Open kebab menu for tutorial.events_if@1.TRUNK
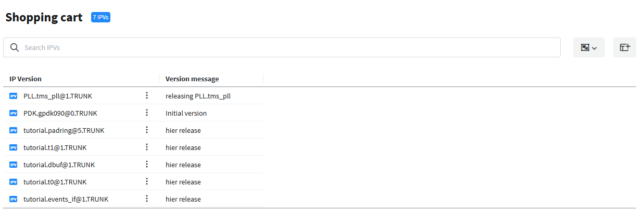Screen dimensions: 644x224 [147, 199]
